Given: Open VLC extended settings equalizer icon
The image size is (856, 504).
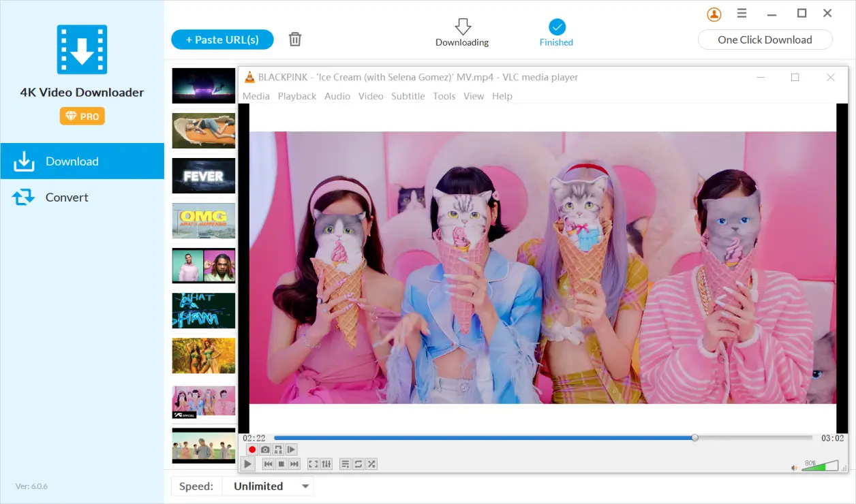Looking at the screenshot, I should pos(326,464).
